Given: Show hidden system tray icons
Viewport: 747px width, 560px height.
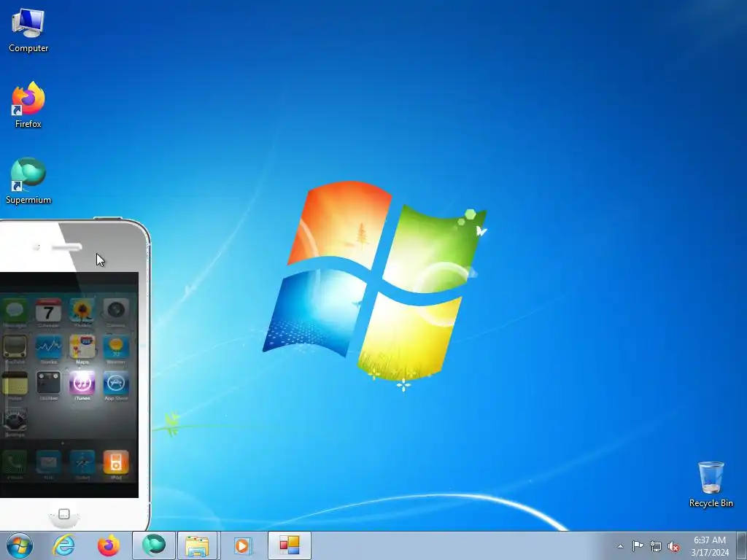Looking at the screenshot, I should pos(620,546).
